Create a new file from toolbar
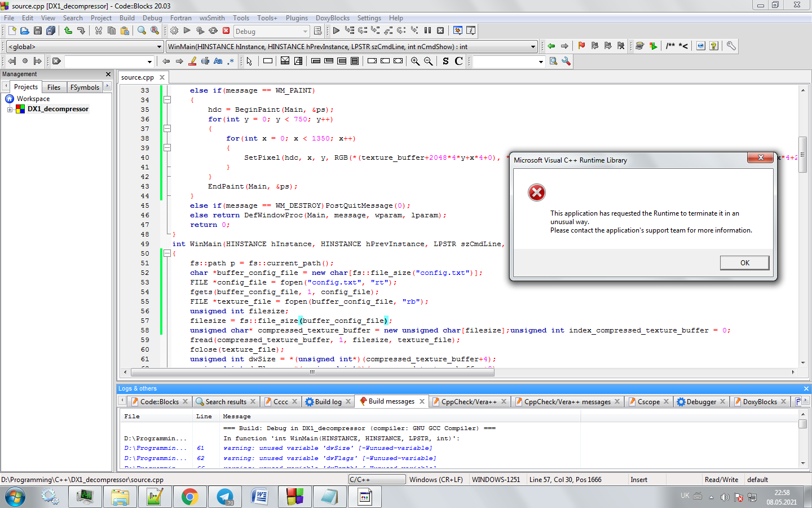 tap(11, 30)
